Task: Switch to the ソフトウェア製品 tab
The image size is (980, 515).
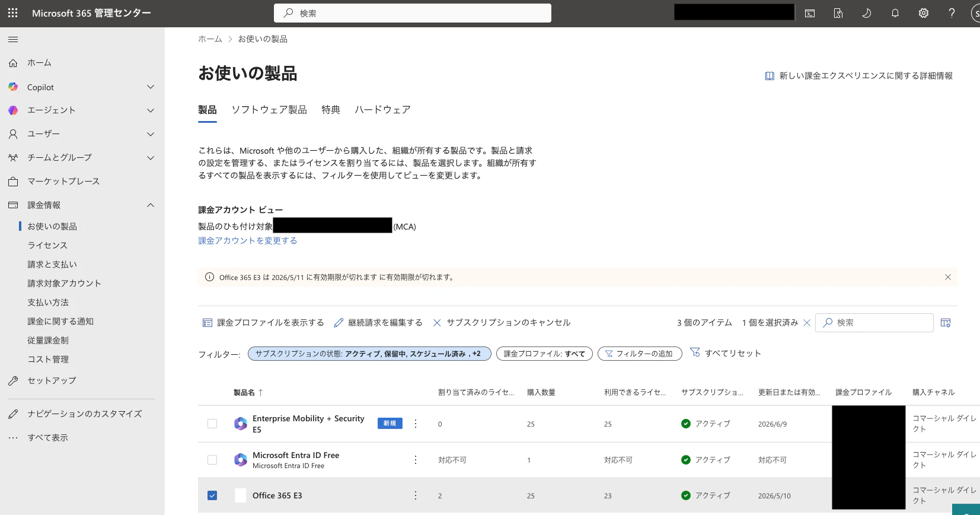Action: tap(269, 110)
